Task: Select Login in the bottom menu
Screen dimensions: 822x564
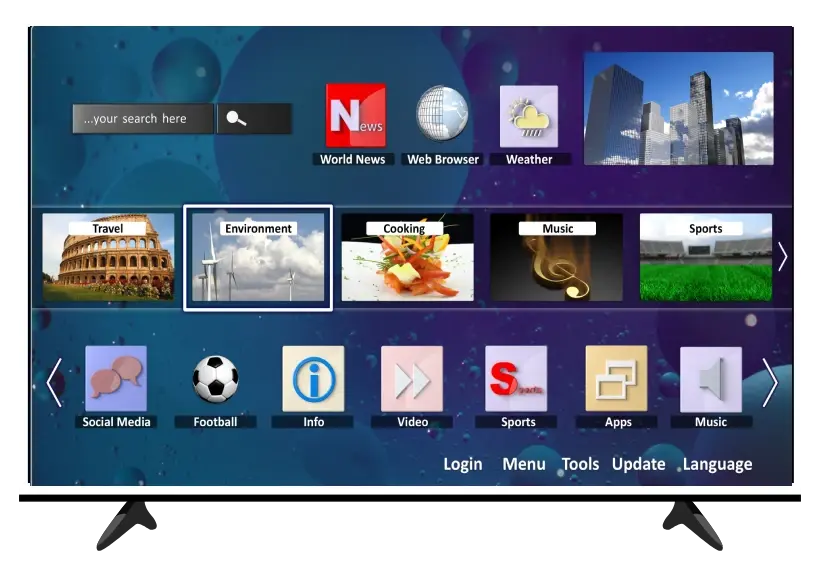Action: tap(462, 464)
